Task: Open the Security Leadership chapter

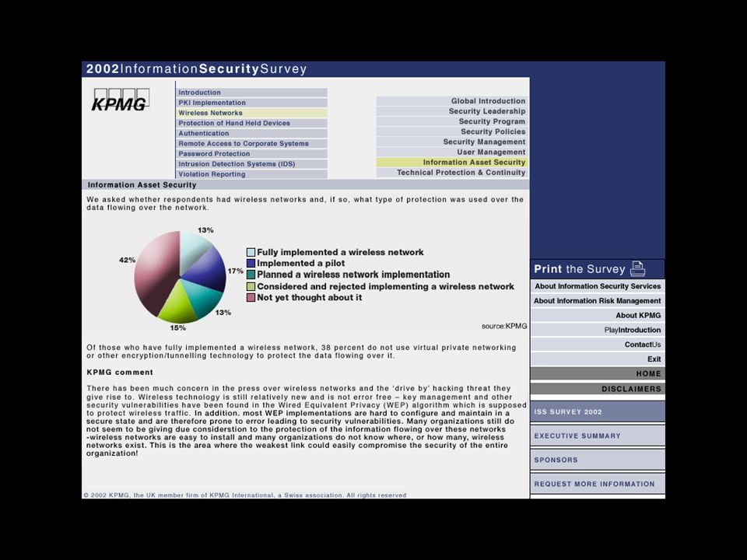Action: pos(451,111)
